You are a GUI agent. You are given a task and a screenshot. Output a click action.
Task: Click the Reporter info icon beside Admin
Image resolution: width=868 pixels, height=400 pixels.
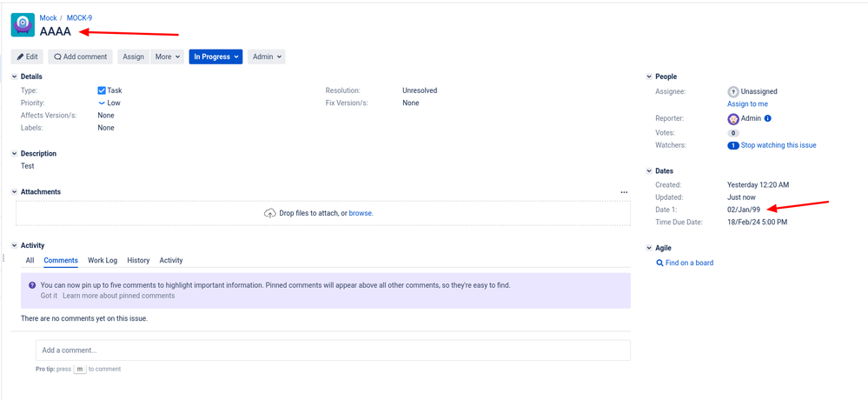(x=768, y=118)
